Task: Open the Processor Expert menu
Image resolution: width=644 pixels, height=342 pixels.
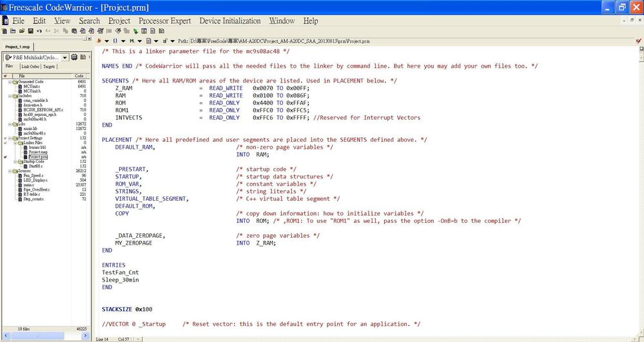Action: 164,21
